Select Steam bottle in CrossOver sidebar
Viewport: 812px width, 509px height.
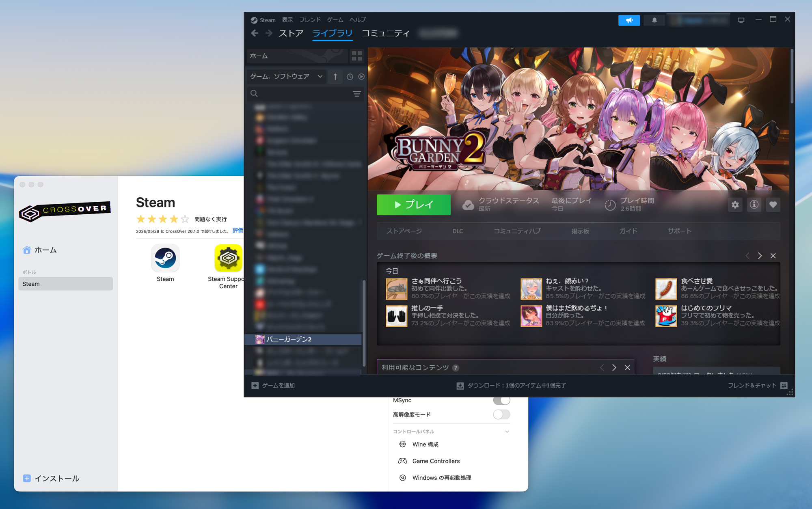[65, 284]
